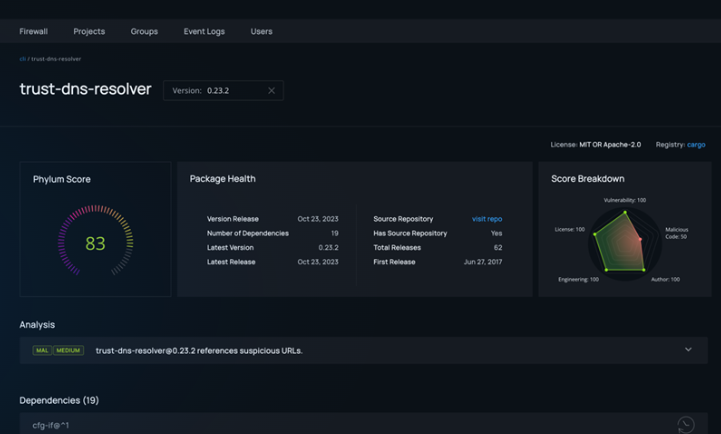Click the First Release date Jun 27, 2017
This screenshot has height=434, width=721.
pos(483,262)
